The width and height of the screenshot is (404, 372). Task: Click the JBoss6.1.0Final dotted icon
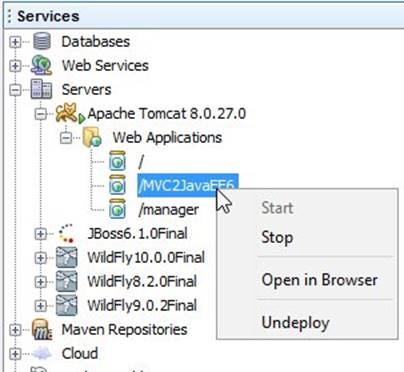click(66, 233)
